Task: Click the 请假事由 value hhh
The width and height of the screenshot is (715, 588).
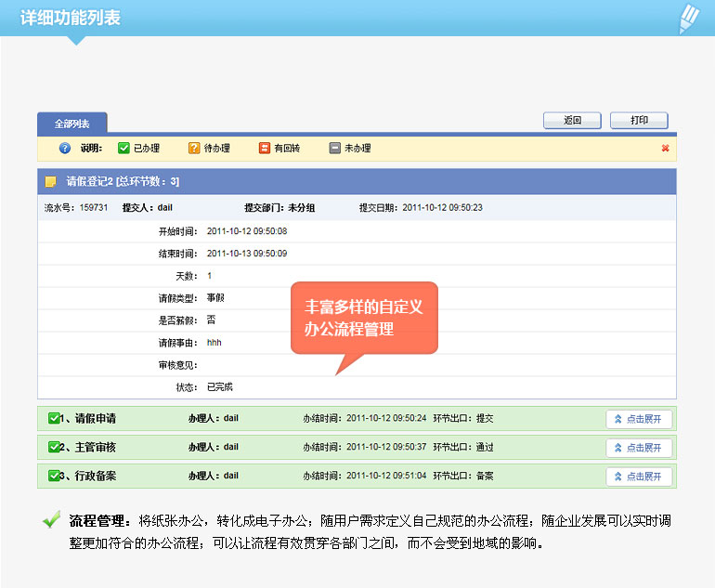Action: click(214, 343)
